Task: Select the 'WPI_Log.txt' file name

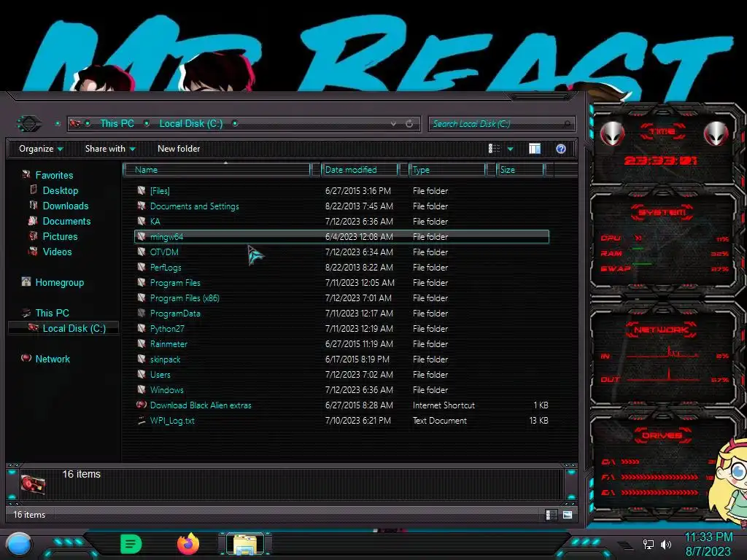Action: point(172,421)
